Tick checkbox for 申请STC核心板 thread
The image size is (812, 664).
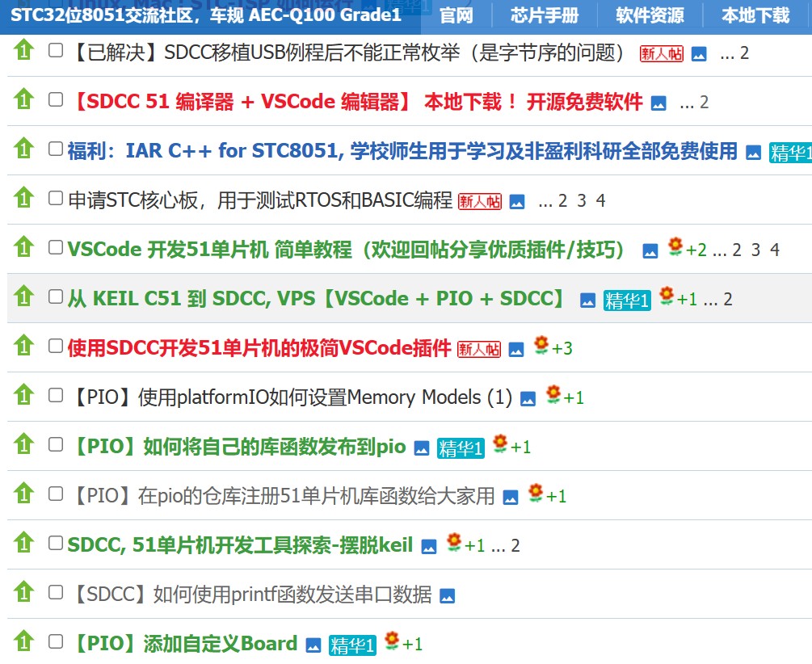pos(56,198)
